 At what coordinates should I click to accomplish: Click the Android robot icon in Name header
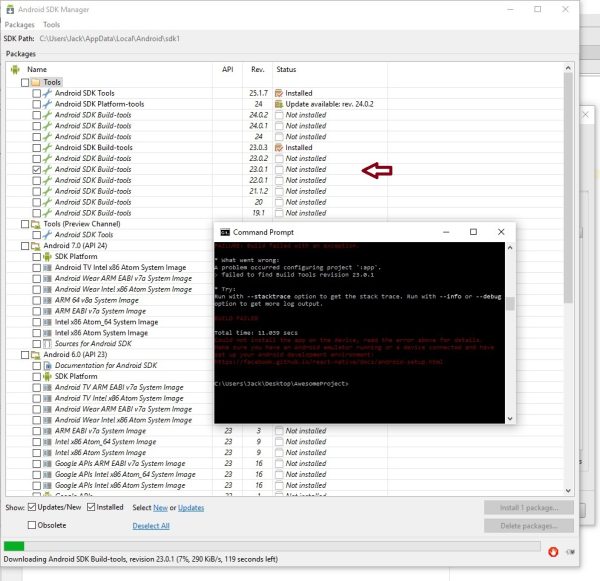(x=15, y=70)
